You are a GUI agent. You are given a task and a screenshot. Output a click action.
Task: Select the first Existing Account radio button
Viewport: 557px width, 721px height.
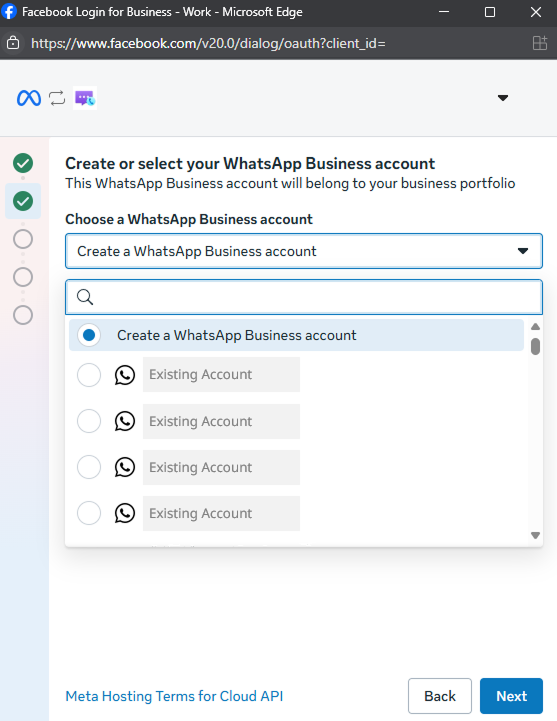(89, 375)
